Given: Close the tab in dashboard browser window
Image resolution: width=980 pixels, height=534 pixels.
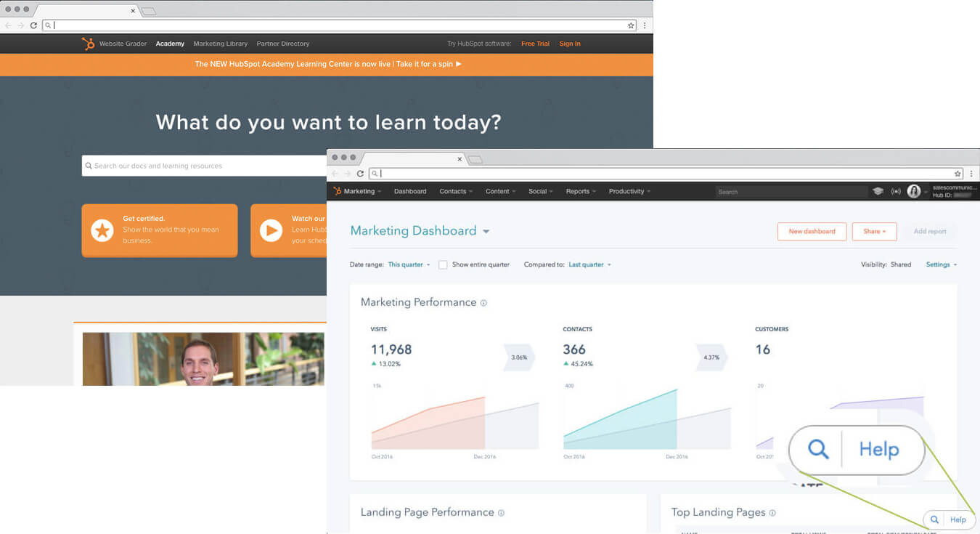Looking at the screenshot, I should point(460,159).
